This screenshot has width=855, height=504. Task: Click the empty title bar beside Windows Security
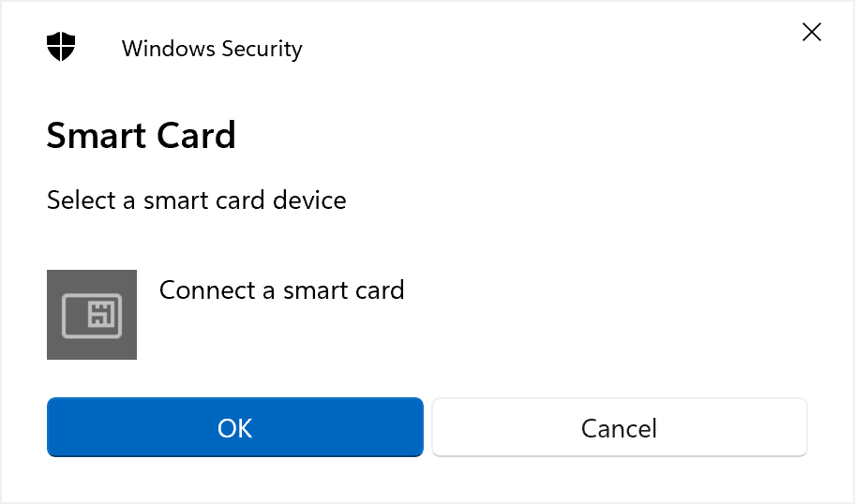point(546,48)
